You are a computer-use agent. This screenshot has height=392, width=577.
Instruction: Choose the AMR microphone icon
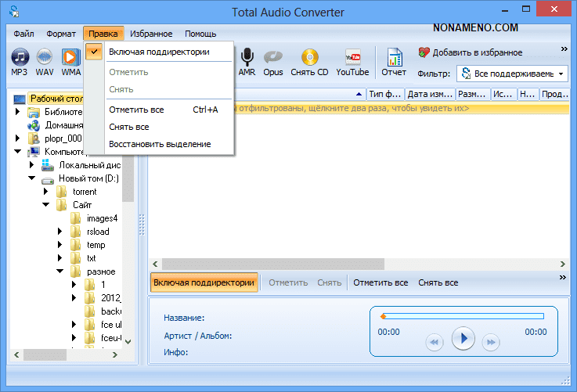click(247, 61)
